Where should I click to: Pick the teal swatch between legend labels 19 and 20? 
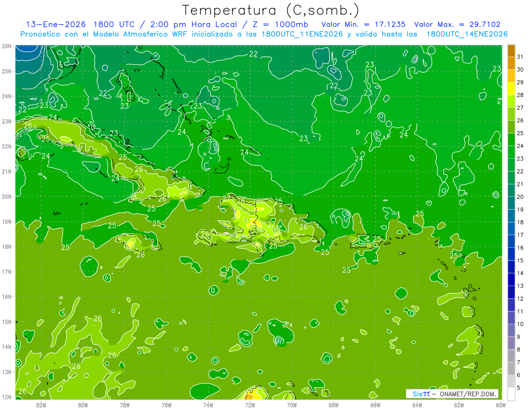pos(511,203)
